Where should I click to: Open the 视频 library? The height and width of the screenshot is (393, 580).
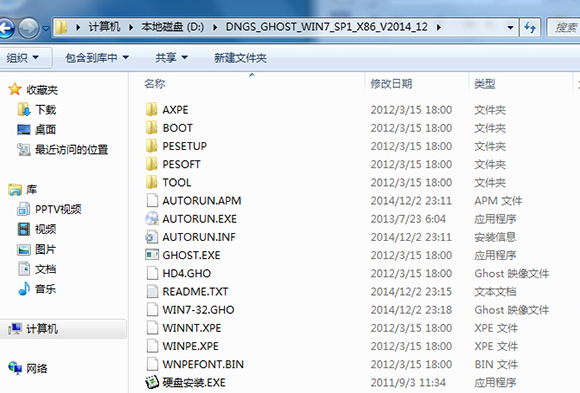(x=45, y=229)
